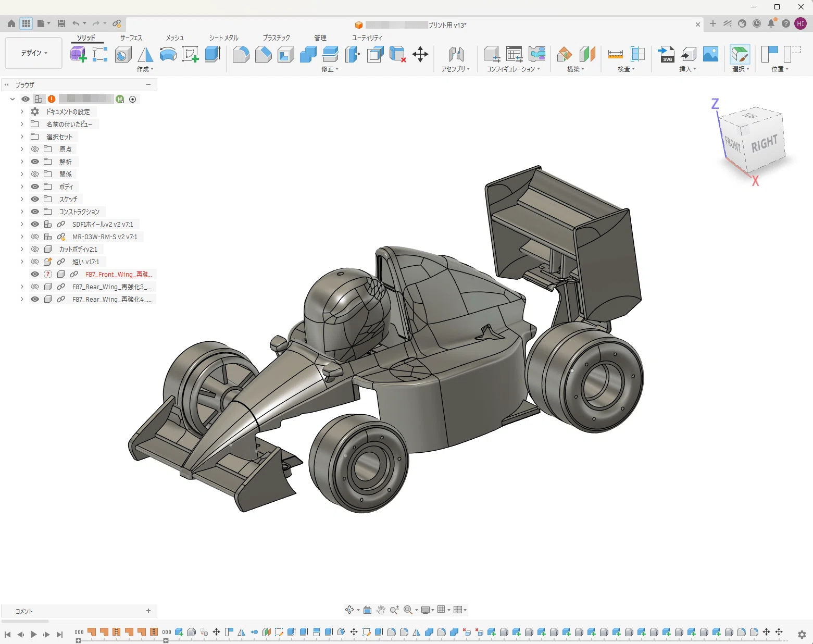Hide the ボディ folder visibility

(35, 187)
